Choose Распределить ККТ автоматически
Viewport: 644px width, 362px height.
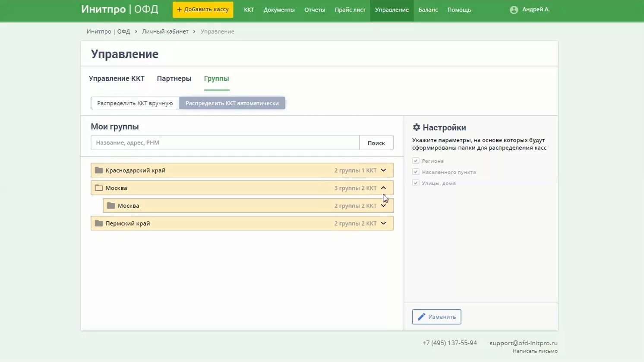click(232, 103)
